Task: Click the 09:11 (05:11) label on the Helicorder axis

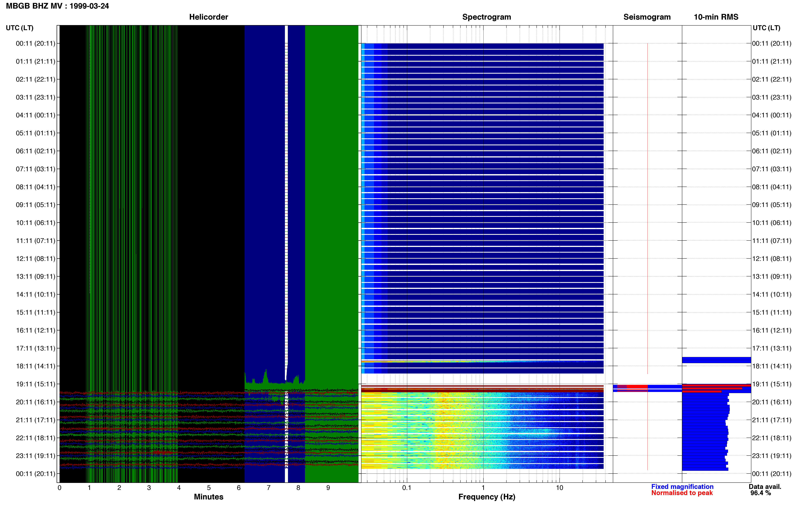Action: pyautogui.click(x=36, y=205)
